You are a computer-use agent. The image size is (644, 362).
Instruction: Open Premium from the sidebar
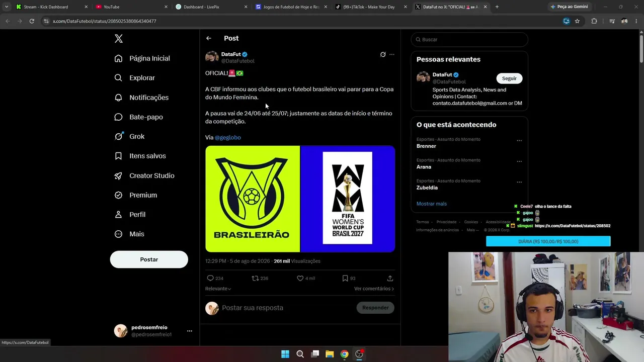point(136,195)
